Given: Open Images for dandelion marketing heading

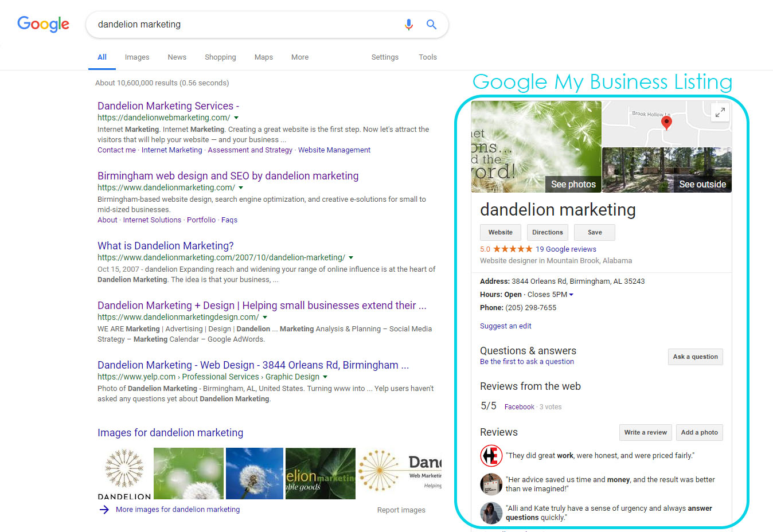Looking at the screenshot, I should [x=170, y=433].
